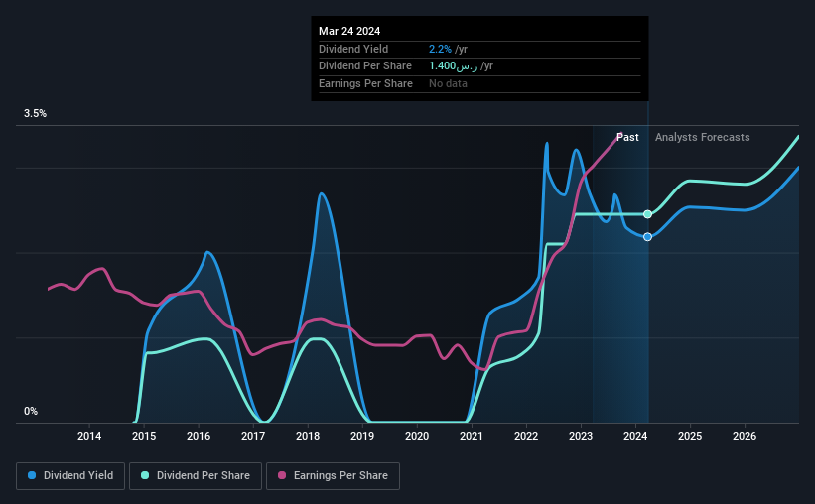The image size is (815, 504).
Task: Click the Mar 24 2024 tooltip date
Action: [349, 31]
